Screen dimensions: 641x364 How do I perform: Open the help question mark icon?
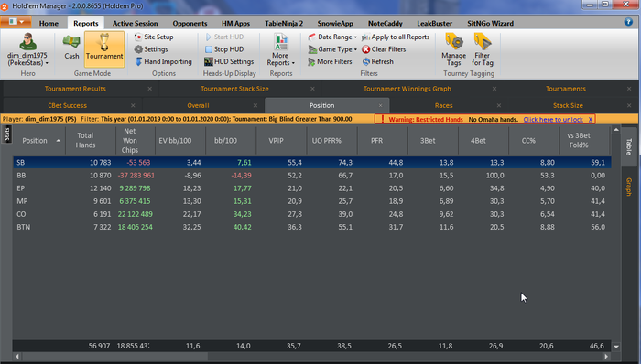point(628,22)
